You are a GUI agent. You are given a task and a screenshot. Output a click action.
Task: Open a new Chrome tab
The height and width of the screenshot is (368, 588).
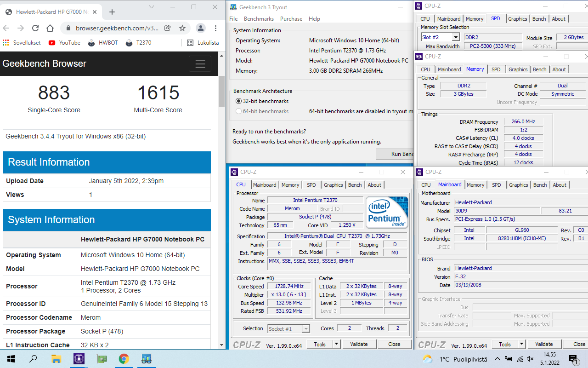coord(112,12)
